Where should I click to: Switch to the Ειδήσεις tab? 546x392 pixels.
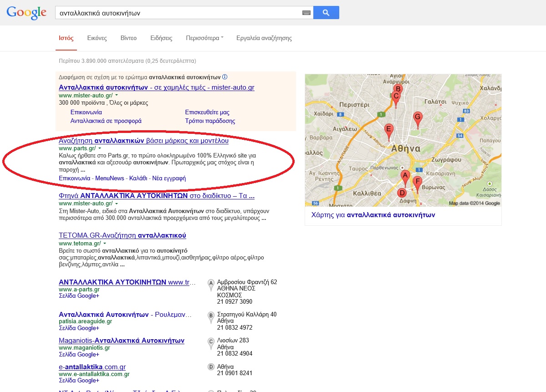pos(161,38)
